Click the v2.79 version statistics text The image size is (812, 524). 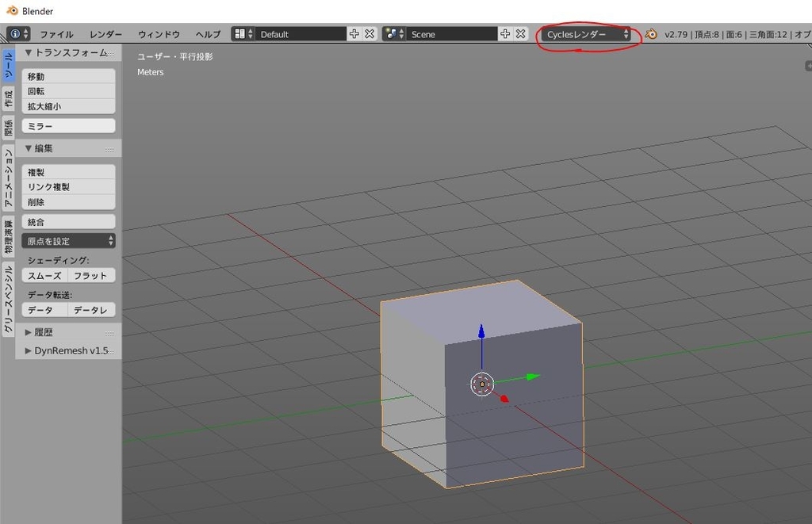coord(737,34)
